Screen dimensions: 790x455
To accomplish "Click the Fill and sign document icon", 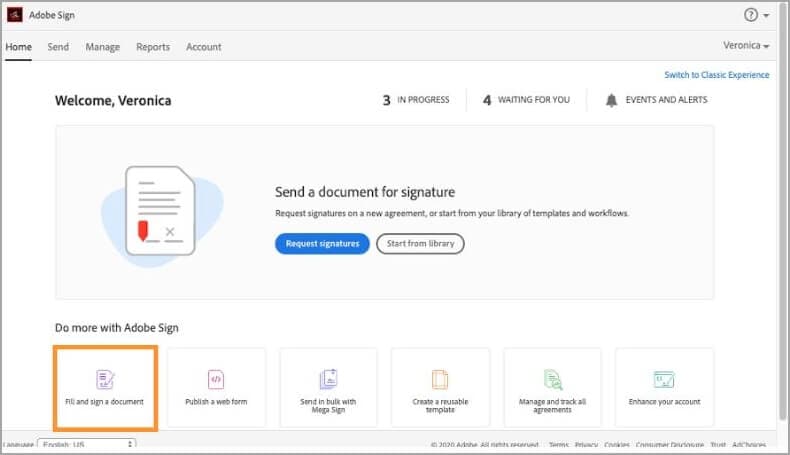I will click(x=105, y=379).
